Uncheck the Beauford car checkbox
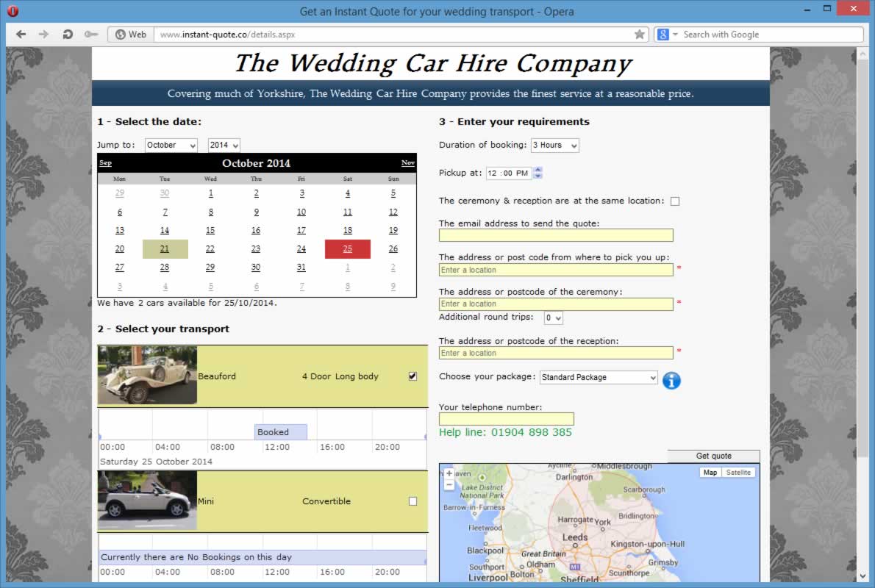The width and height of the screenshot is (875, 588). tap(413, 376)
